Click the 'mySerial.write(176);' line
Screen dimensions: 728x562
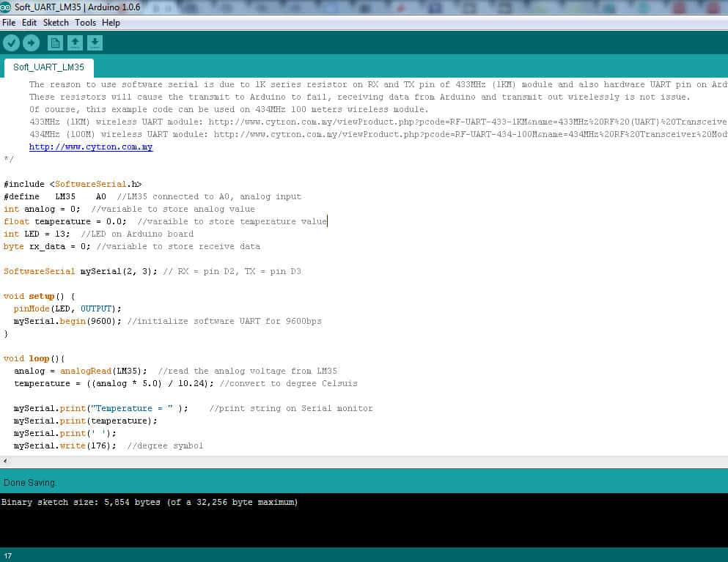coord(109,446)
